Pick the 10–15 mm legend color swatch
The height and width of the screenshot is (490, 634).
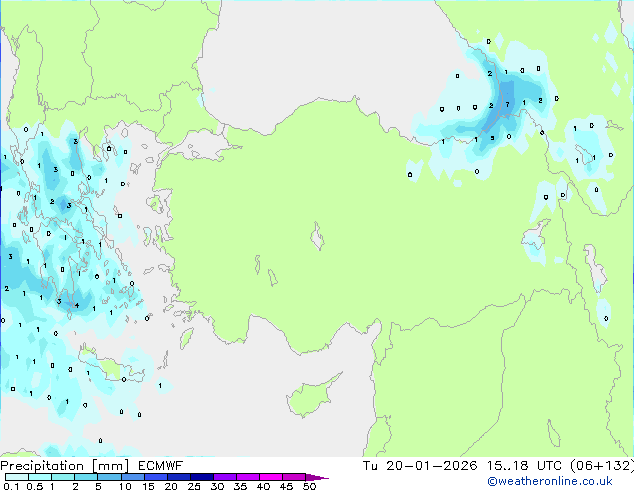coord(132,477)
